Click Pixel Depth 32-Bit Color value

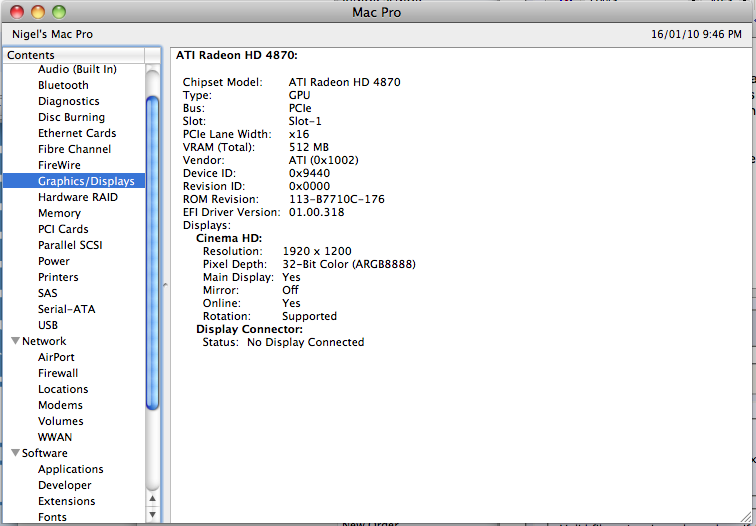pos(349,264)
